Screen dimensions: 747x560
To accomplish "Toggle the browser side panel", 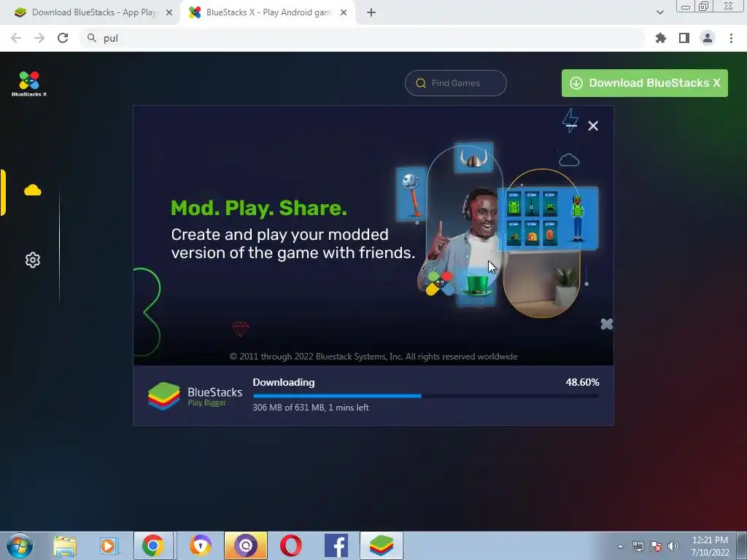I will click(x=684, y=38).
